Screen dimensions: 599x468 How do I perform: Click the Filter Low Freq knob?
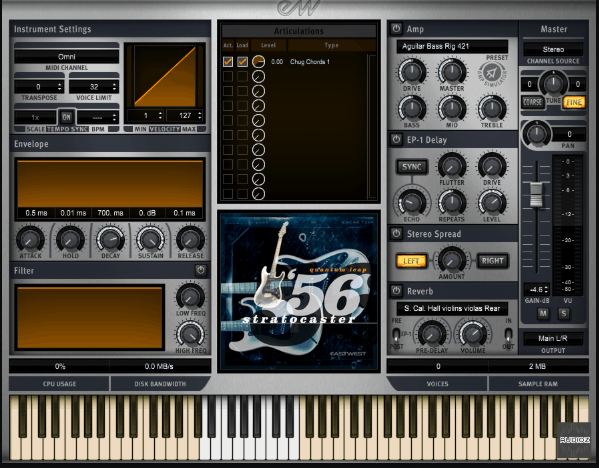[190, 296]
